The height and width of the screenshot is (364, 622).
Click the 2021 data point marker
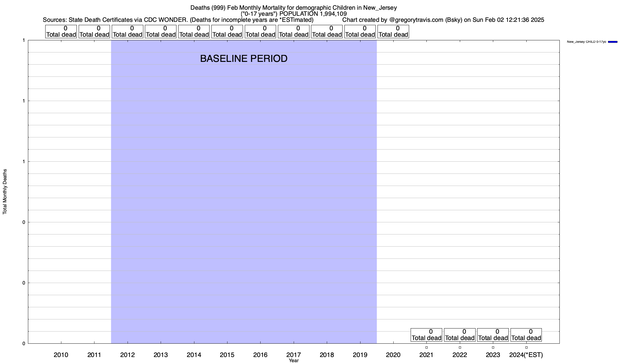pos(426,347)
